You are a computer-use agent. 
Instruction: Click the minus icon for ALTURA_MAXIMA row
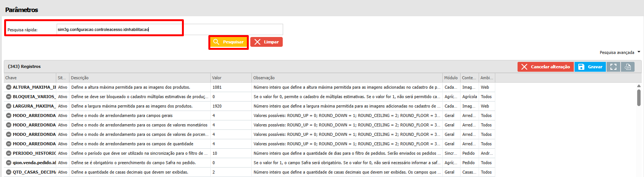9,87
